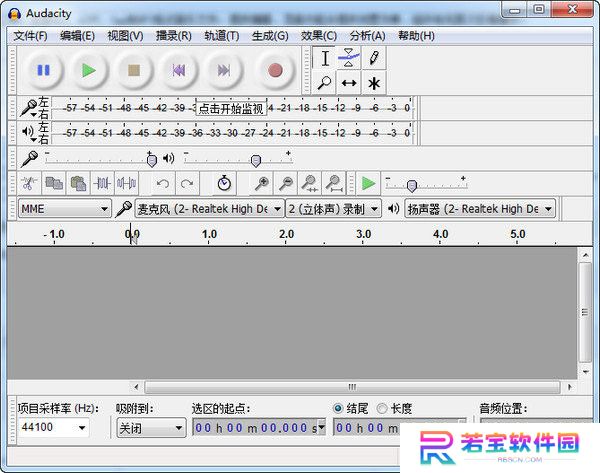Click the 点击开始监视 monitor meter
Image resolution: width=600 pixels, height=473 pixels.
point(231,108)
